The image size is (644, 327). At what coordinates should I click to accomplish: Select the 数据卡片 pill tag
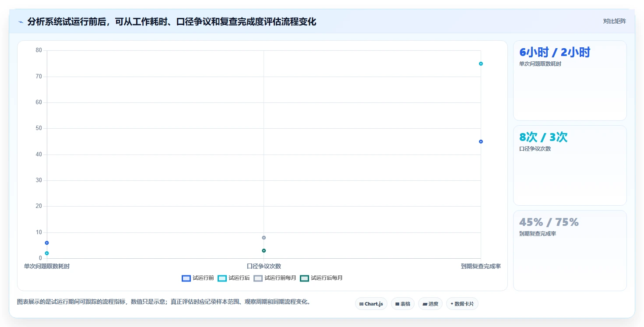(x=462, y=304)
